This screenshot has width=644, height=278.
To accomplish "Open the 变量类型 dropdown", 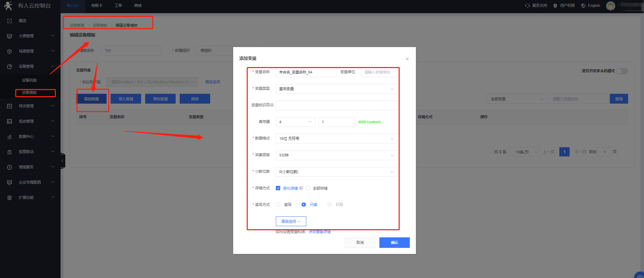I will click(x=336, y=89).
